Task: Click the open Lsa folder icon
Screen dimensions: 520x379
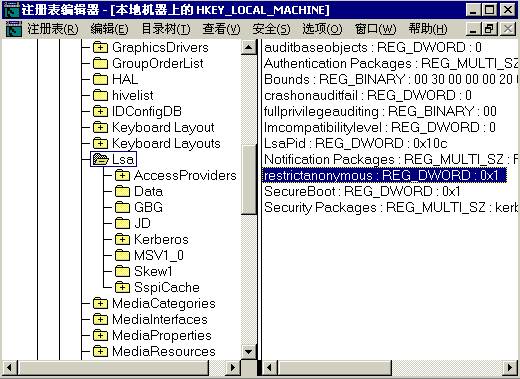Action: click(x=101, y=159)
